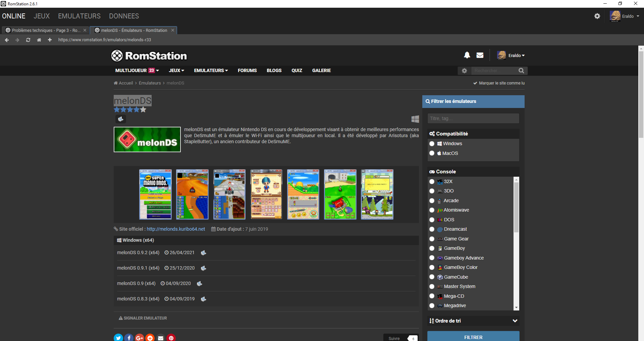Image resolution: width=644 pixels, height=341 pixels.
Task: Switch to JEUX app tab
Action: [x=42, y=16]
